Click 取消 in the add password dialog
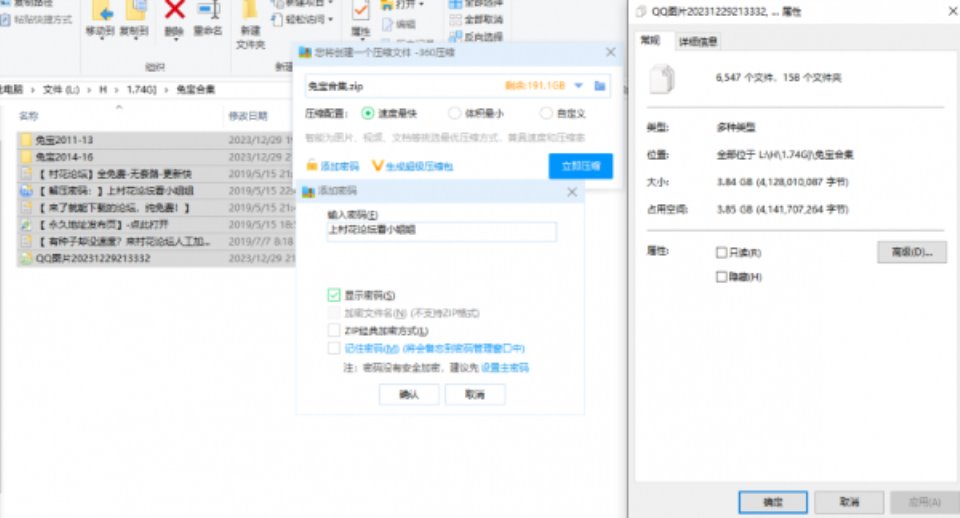Viewport: 960px width, 518px height. 475,395
